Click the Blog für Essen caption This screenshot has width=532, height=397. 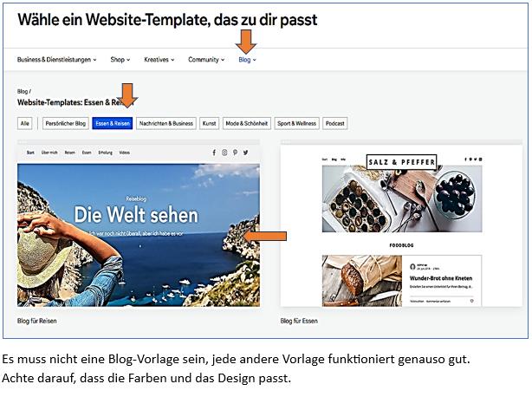(x=299, y=321)
